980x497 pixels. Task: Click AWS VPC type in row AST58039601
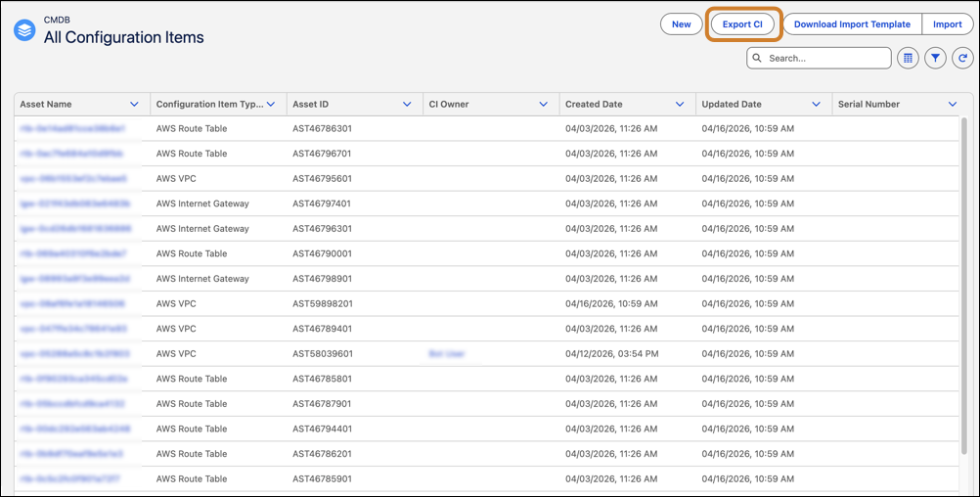(x=176, y=354)
